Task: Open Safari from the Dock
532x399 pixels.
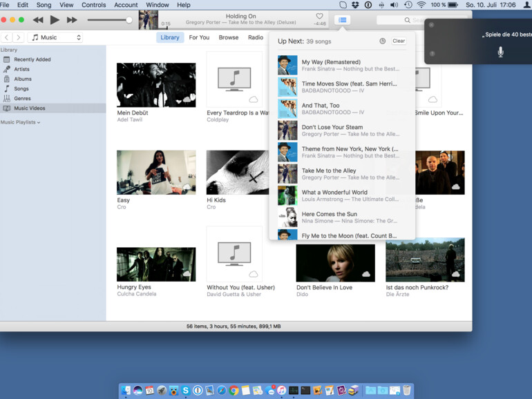Action: [x=222, y=391]
